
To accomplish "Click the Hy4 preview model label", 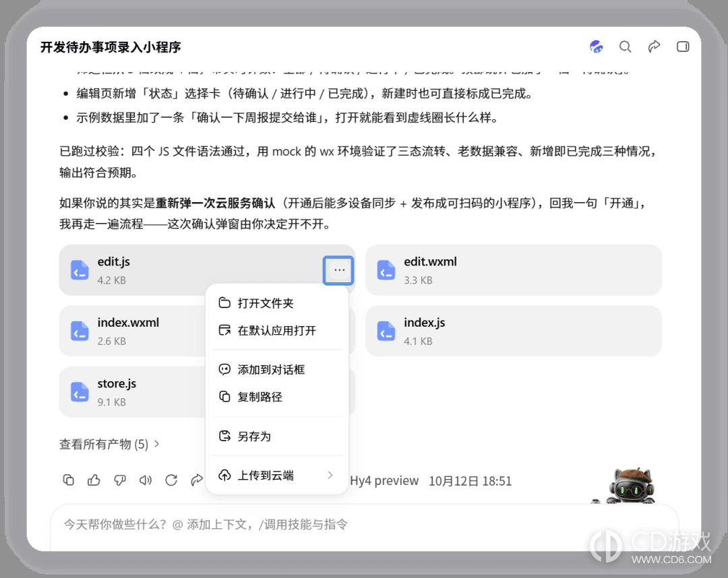I will coord(384,480).
